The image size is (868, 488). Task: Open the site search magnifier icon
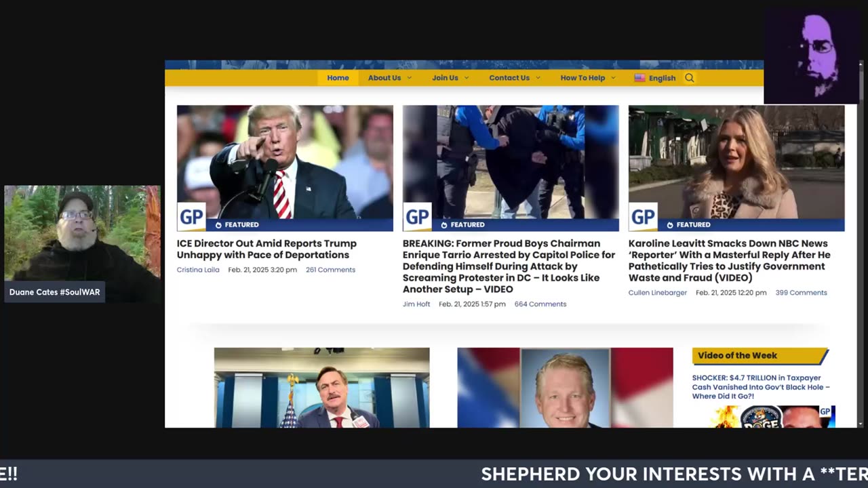tap(690, 78)
